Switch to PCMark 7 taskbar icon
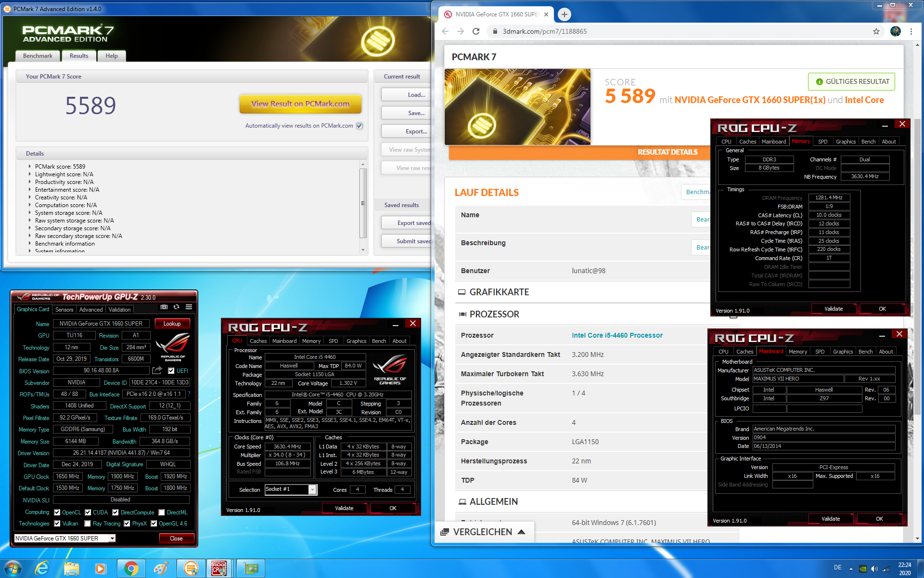Screen dimensions: 924x578 (191, 568)
